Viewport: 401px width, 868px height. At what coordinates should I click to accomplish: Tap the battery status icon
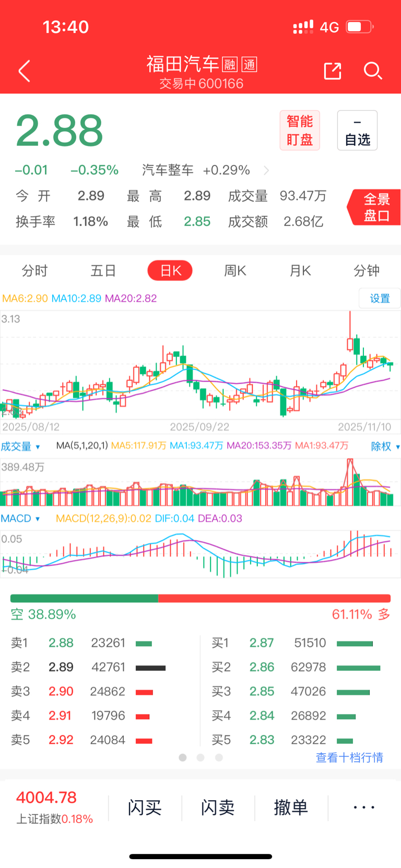(359, 27)
